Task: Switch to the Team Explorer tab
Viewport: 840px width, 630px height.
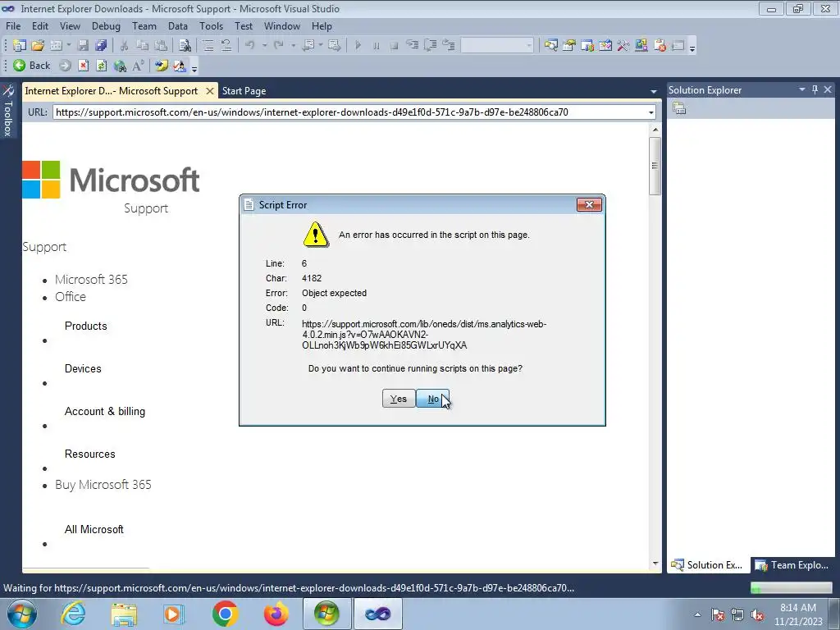Action: pyautogui.click(x=793, y=565)
